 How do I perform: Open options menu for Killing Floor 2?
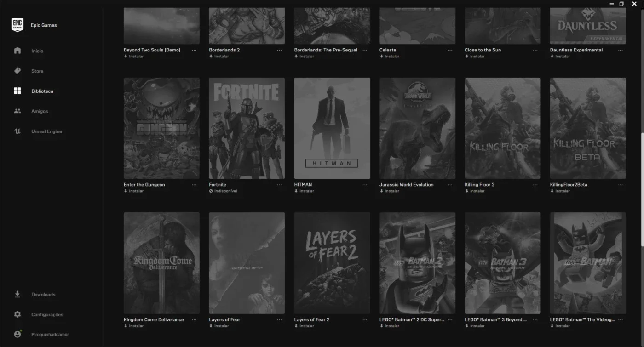click(535, 184)
